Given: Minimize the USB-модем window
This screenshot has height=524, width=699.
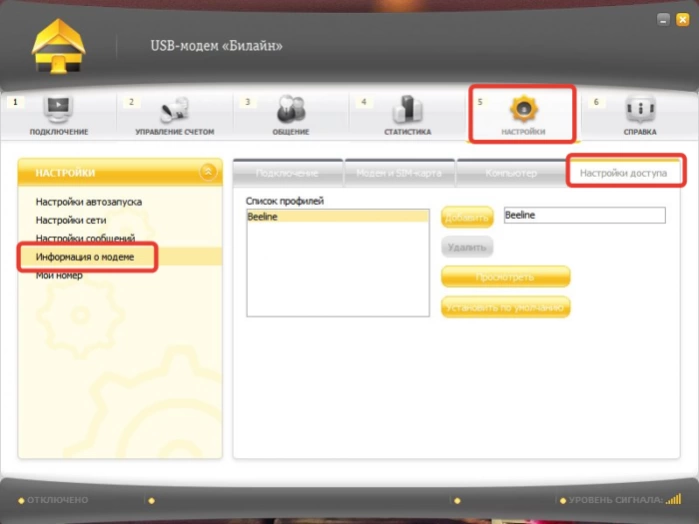Looking at the screenshot, I should coord(663,20).
